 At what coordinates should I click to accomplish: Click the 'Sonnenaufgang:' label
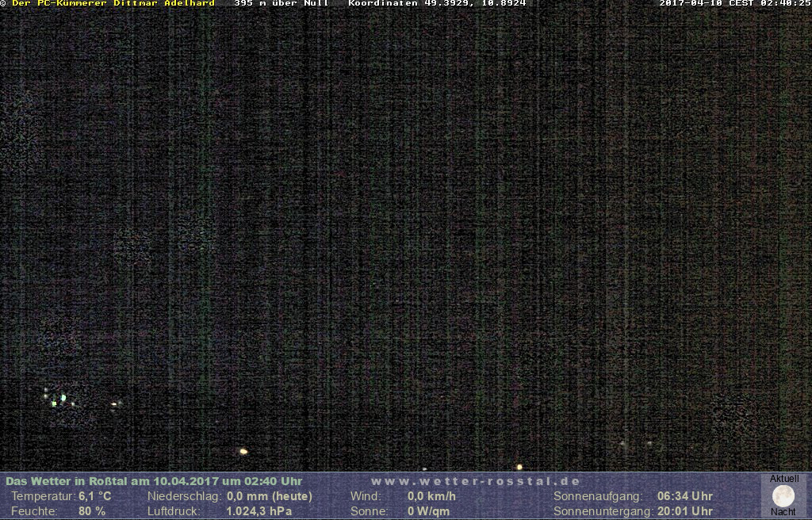pyautogui.click(x=598, y=496)
